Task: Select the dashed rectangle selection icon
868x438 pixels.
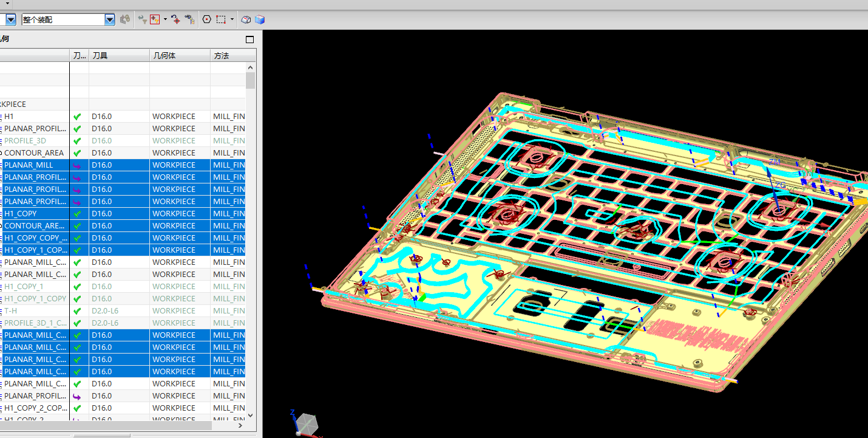Action: click(x=221, y=19)
